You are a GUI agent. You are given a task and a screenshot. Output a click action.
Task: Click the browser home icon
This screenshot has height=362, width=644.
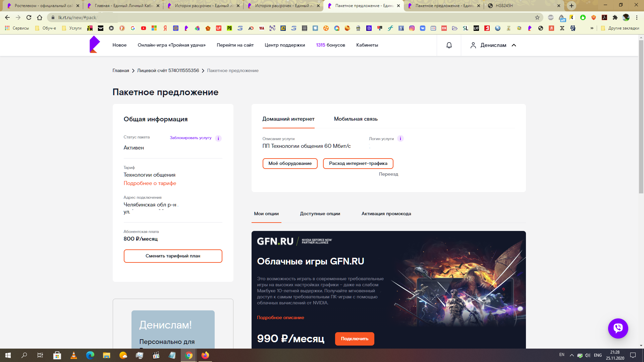40,17
